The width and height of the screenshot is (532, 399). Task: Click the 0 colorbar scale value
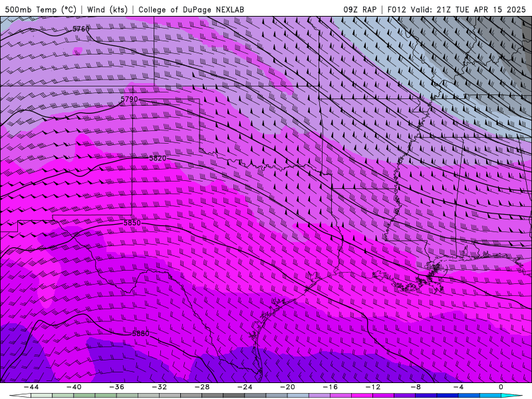501,387
